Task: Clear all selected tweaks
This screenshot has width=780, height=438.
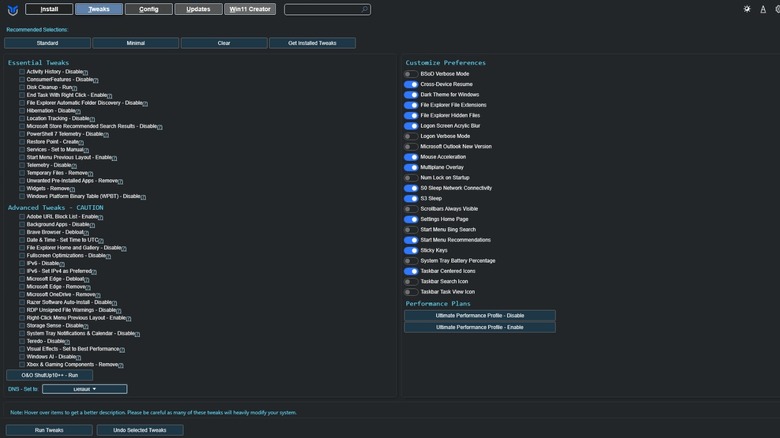Action: click(x=224, y=43)
